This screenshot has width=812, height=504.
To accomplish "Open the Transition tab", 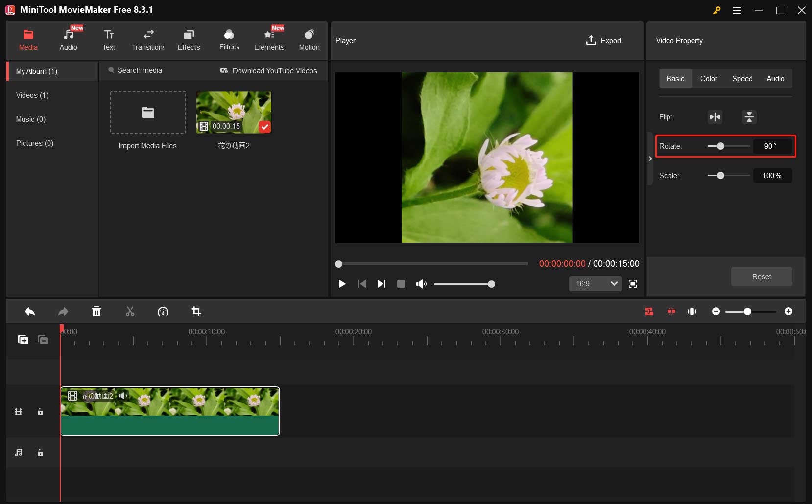I will pyautogui.click(x=148, y=40).
